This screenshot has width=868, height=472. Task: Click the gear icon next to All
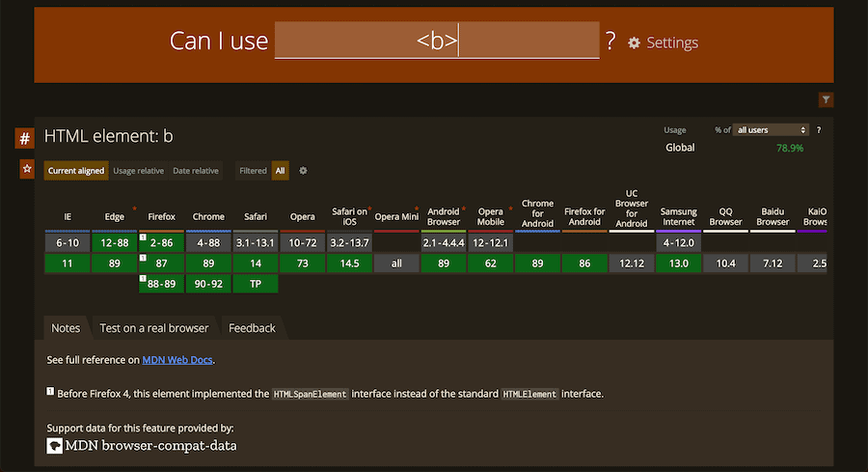click(x=303, y=171)
